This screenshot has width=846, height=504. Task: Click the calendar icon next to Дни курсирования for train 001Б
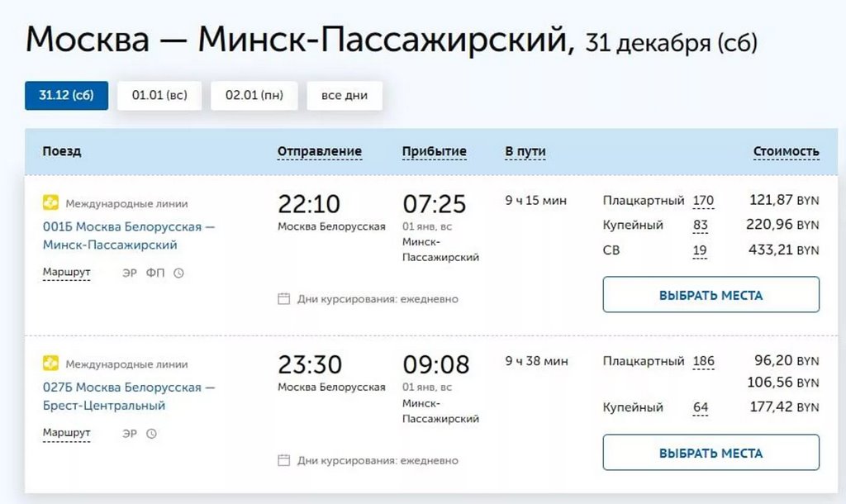[x=283, y=299]
